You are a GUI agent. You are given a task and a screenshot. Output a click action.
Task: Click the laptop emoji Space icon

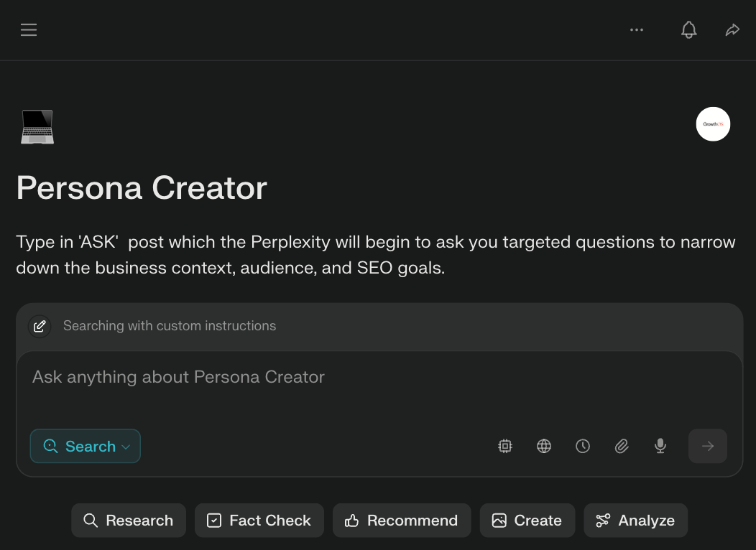37,126
